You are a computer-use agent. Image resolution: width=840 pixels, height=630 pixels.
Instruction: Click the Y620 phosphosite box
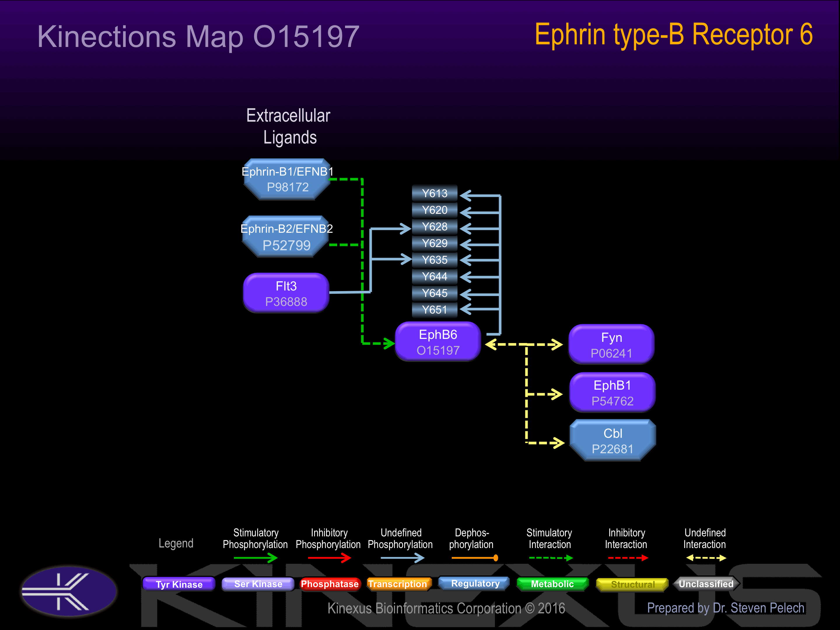[435, 210]
